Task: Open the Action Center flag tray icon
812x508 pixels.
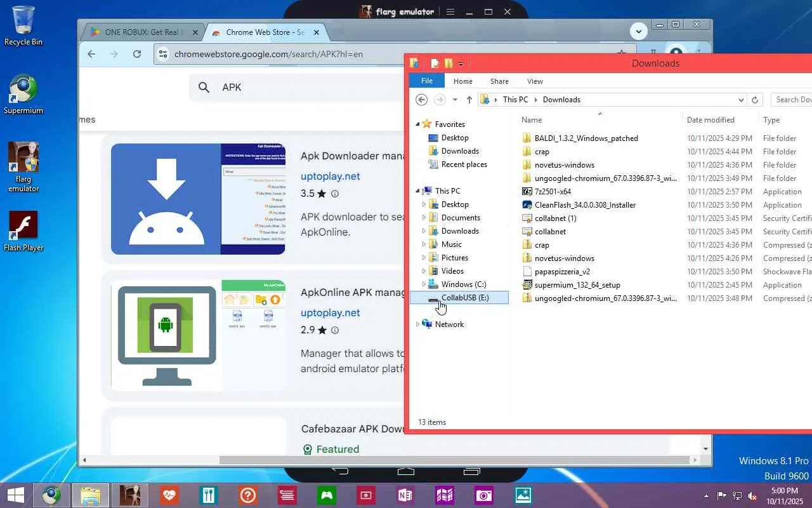Action: 721,496
